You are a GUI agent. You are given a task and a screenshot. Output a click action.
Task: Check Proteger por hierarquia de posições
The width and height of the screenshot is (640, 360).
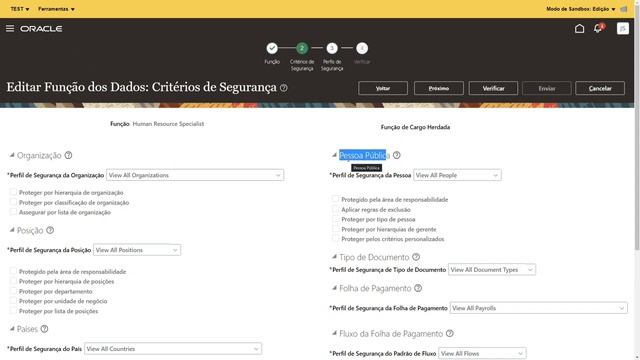point(13,281)
